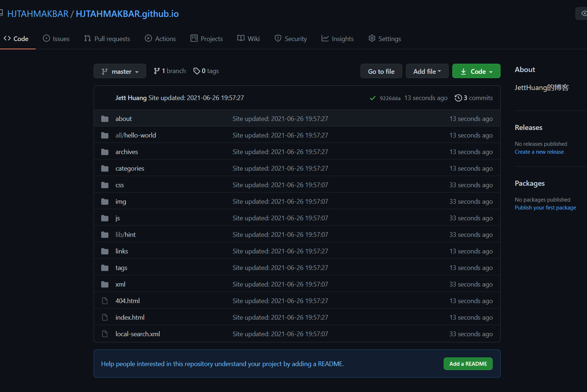Image resolution: width=587 pixels, height=392 pixels.
Task: Toggle the watch eye button
Action: coord(583,14)
